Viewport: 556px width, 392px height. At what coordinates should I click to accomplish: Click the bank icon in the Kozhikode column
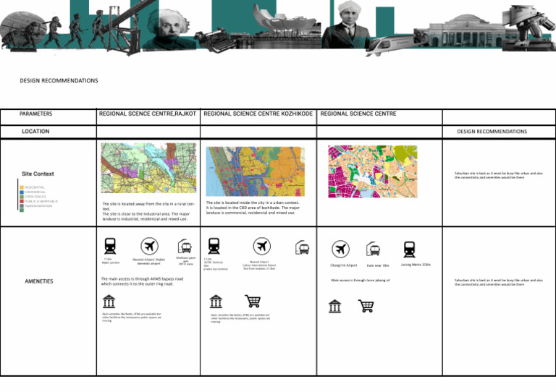pyautogui.click(x=216, y=302)
